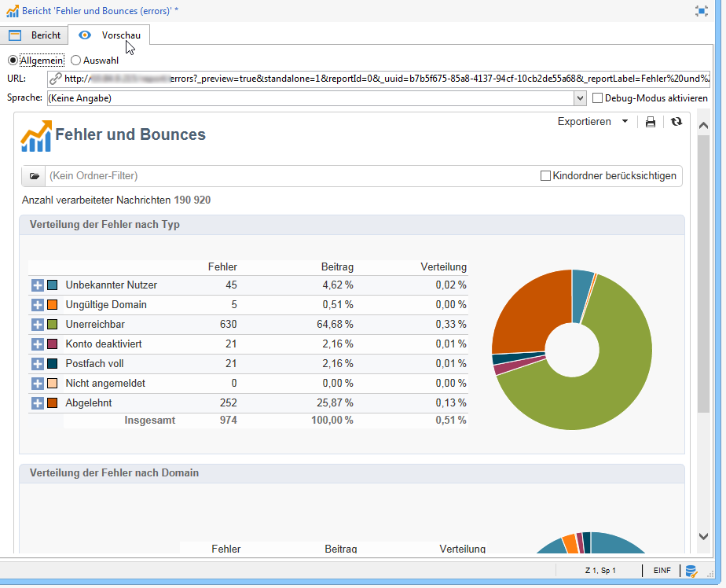Click the 974 total Fehler value
This screenshot has width=726, height=588.
pyautogui.click(x=229, y=421)
